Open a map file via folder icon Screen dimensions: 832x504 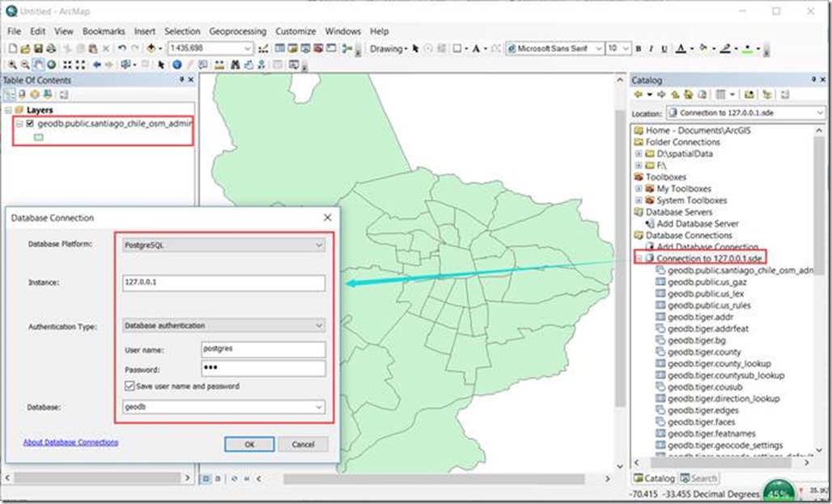(x=25, y=49)
